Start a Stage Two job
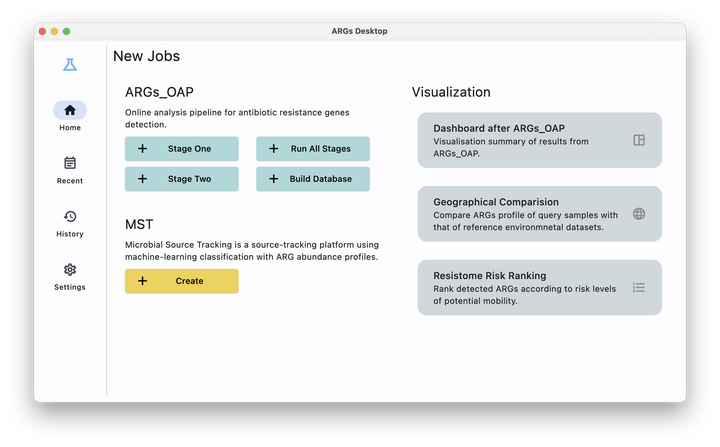Viewport: 720px width, 447px height. (x=189, y=179)
